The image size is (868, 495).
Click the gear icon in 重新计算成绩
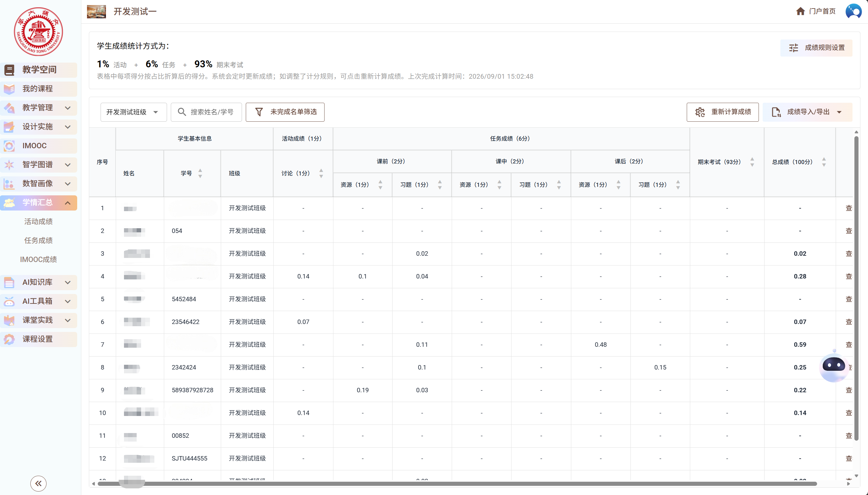pos(700,112)
